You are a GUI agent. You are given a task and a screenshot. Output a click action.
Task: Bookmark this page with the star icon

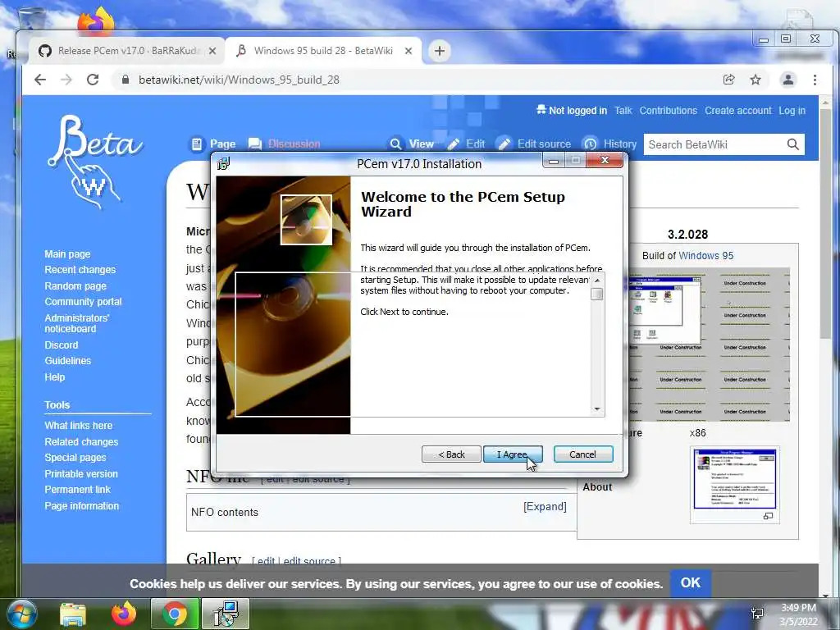click(x=756, y=80)
